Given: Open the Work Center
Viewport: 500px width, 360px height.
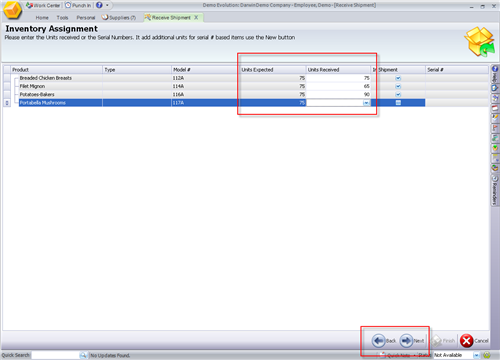Looking at the screenshot, I should click(43, 5).
